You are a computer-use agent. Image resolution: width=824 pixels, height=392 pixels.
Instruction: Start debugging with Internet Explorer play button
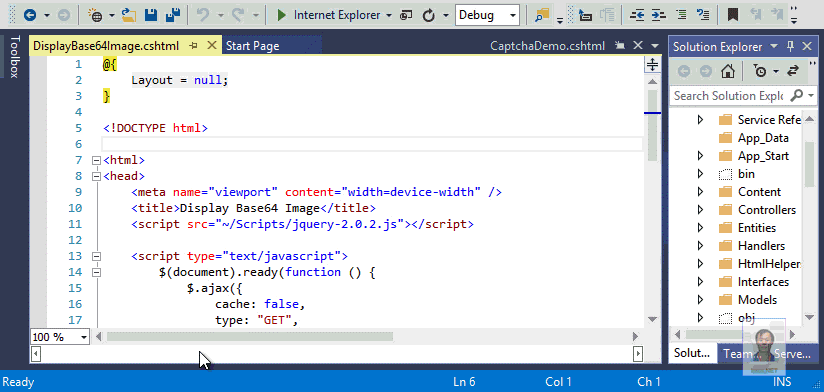tap(282, 15)
